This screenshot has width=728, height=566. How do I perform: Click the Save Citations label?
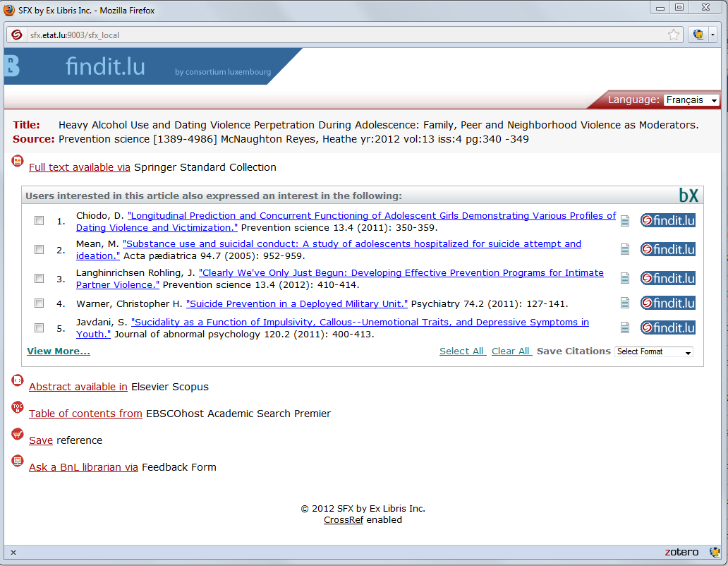coord(574,351)
